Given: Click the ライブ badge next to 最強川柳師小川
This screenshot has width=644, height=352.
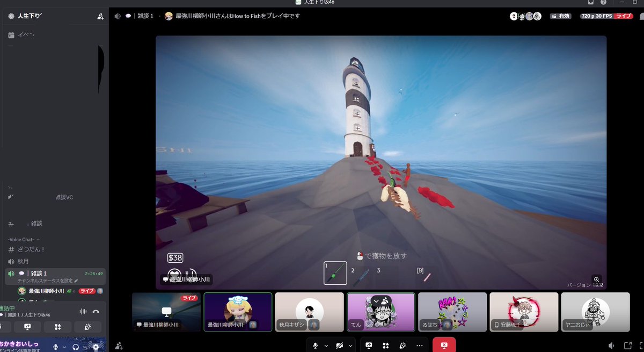Looking at the screenshot, I should pyautogui.click(x=87, y=291).
